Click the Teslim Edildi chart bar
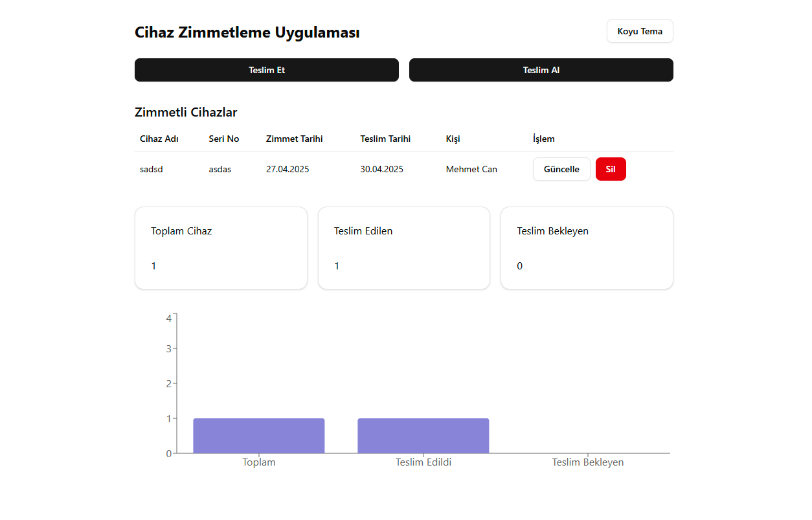 (423, 436)
